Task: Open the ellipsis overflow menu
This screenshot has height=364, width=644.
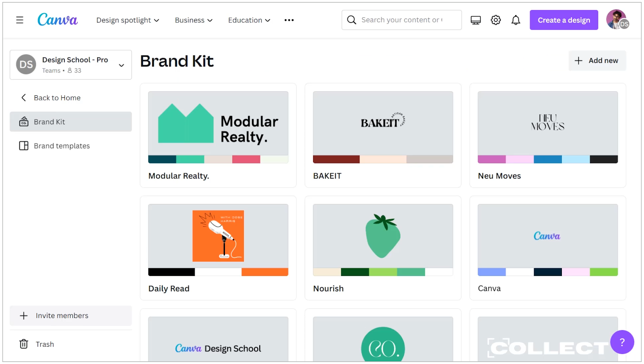Action: coord(289,20)
